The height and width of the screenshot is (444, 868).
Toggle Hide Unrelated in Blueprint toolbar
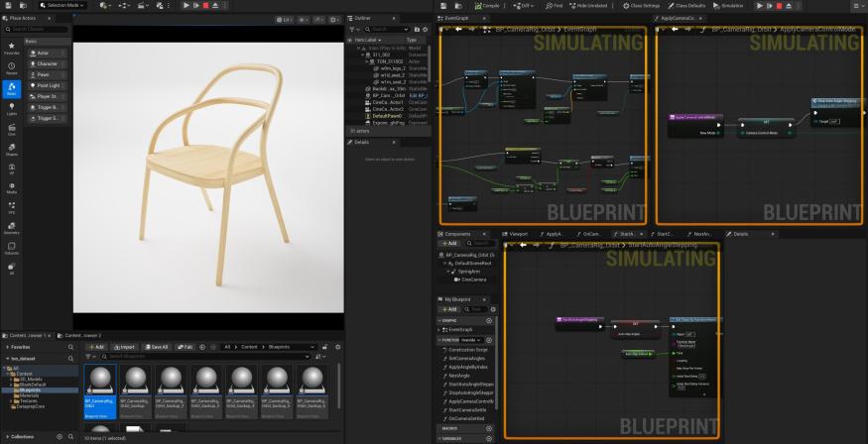(588, 6)
